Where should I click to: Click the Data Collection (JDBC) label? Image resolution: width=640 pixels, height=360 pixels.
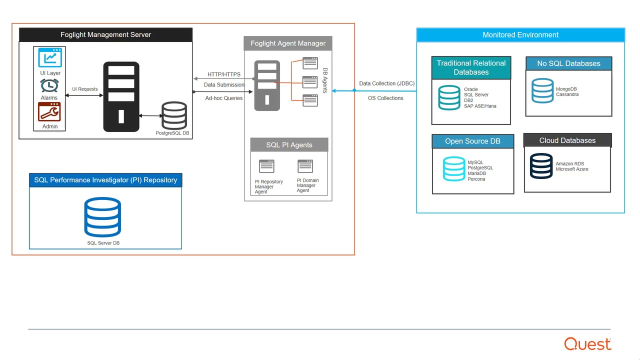tap(387, 83)
